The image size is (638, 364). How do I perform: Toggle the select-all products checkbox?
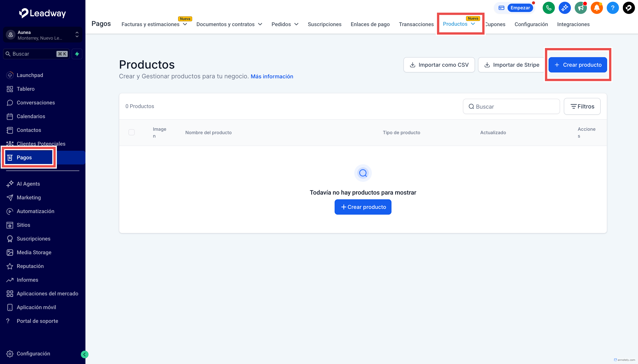(x=132, y=132)
